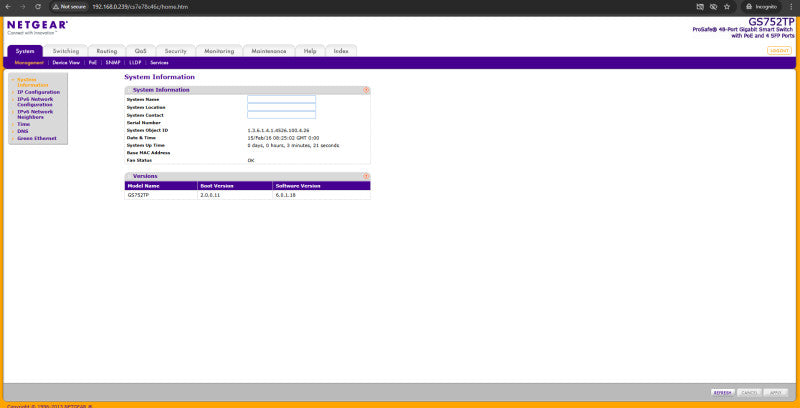This screenshot has height=408, width=800.
Task: Click the APPLY button
Action: click(775, 393)
